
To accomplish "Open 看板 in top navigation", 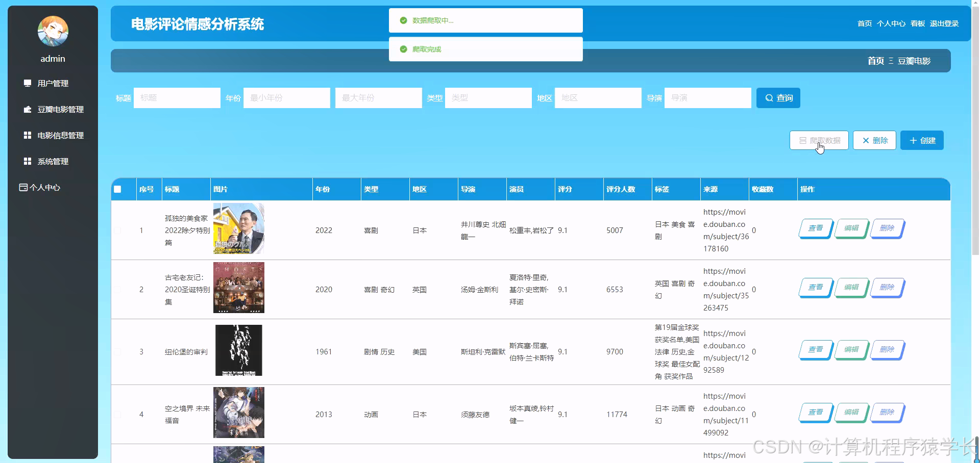I will click(918, 23).
